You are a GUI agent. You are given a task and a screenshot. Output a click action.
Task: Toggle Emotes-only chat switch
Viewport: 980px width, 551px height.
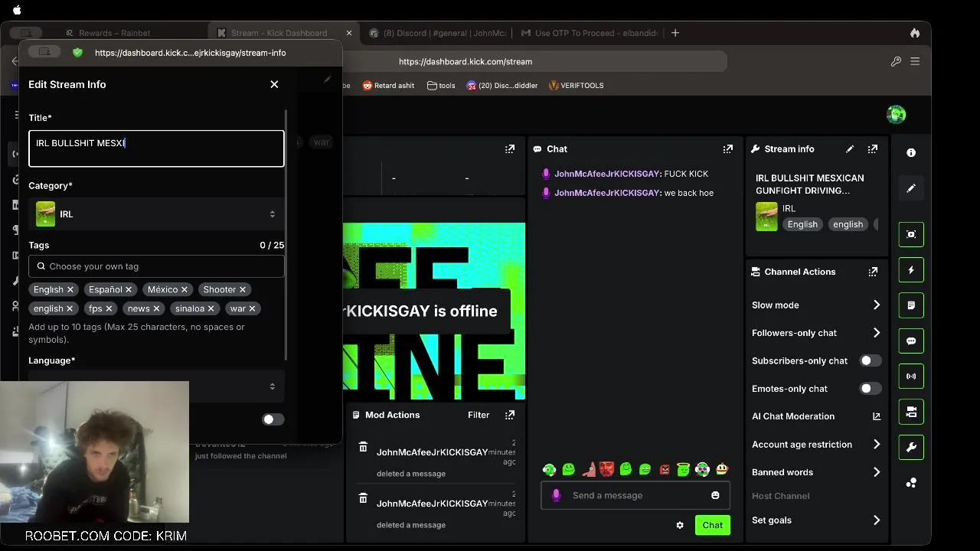coord(871,389)
